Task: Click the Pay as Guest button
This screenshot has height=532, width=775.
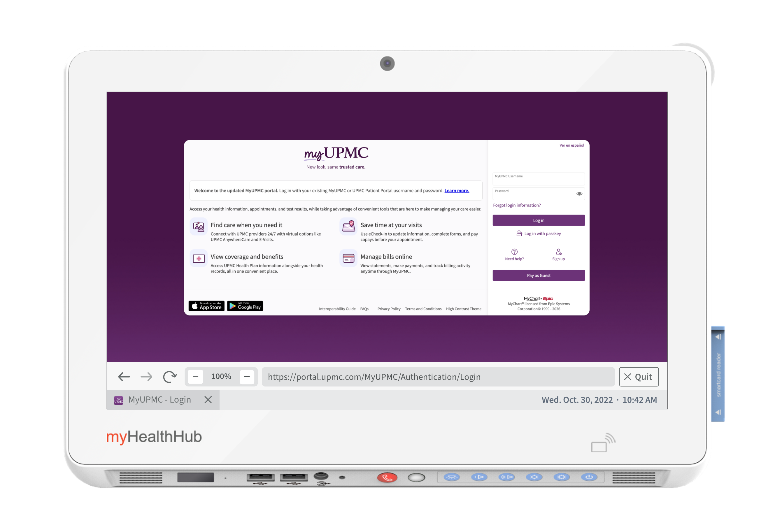Action: (x=539, y=275)
